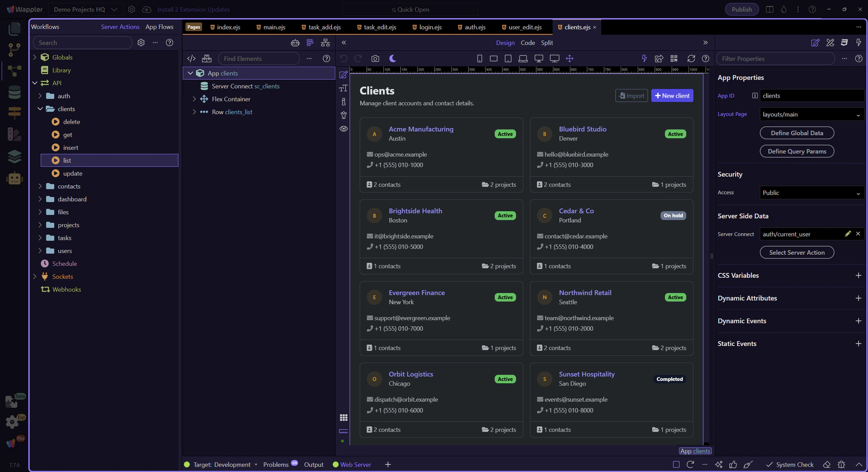Toggle dark mode moon icon
868x472 pixels.
pyautogui.click(x=392, y=59)
